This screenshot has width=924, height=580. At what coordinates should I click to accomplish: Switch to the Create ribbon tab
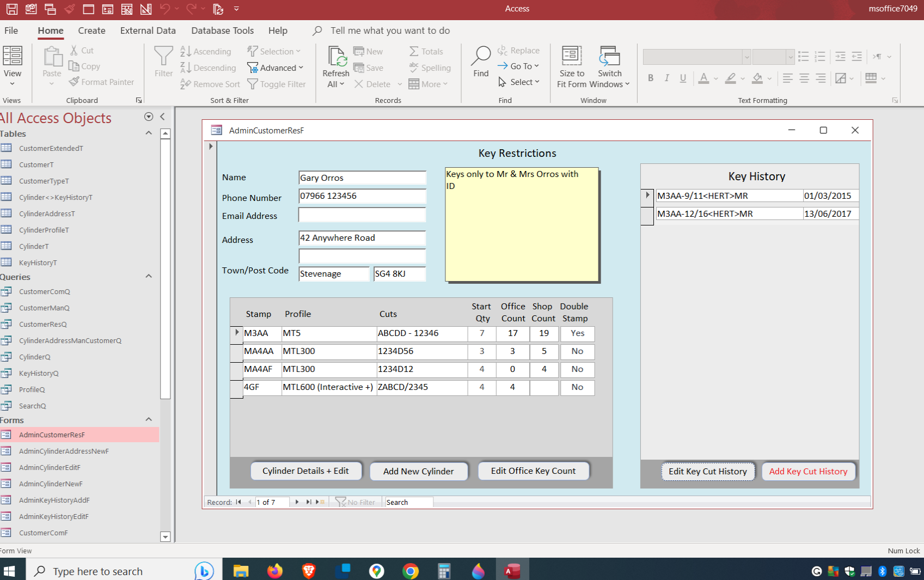pos(91,30)
